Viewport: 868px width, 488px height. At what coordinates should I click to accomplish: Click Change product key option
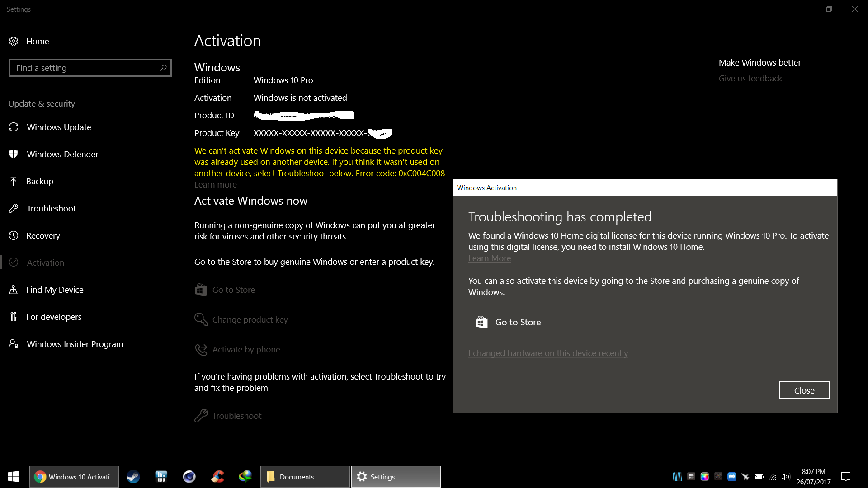tap(250, 319)
